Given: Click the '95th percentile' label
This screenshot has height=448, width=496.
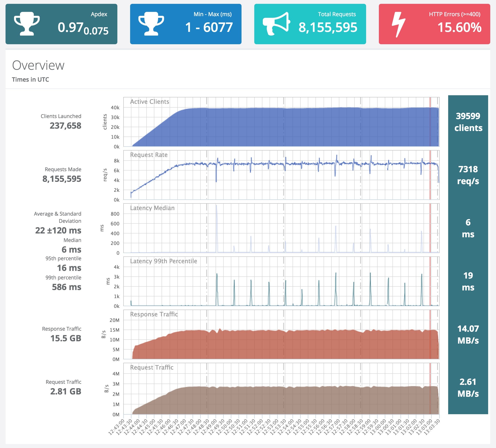Looking at the screenshot, I should 63,258.
